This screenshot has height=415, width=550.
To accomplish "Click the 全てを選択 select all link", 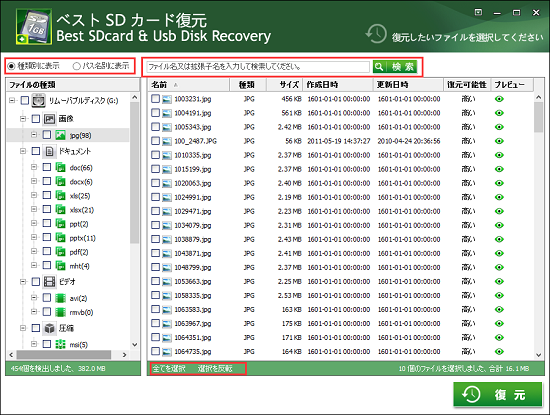I will click(x=169, y=368).
